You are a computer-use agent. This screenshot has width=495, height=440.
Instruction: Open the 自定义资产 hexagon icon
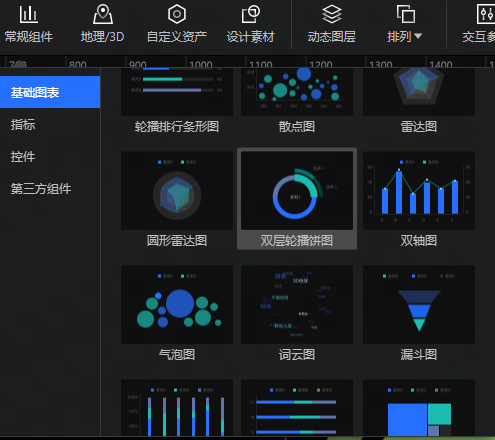[x=177, y=14]
